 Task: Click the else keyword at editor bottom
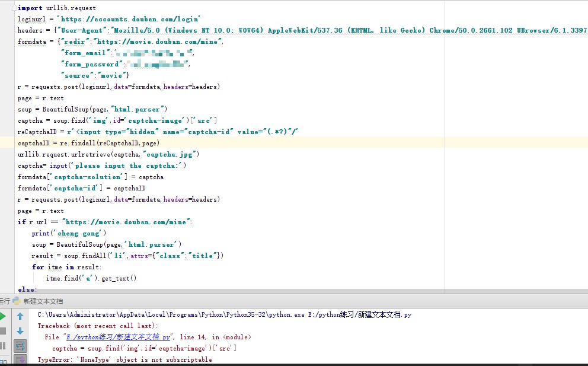pos(27,289)
